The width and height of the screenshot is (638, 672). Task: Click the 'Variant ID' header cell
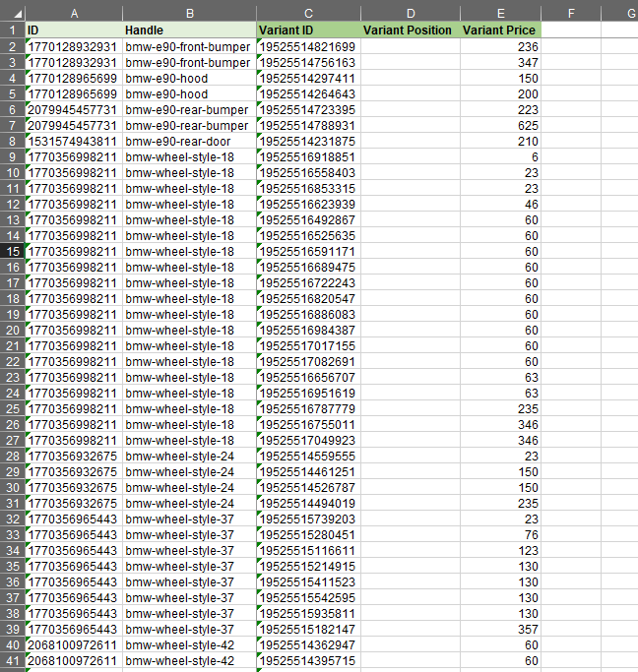point(309,31)
